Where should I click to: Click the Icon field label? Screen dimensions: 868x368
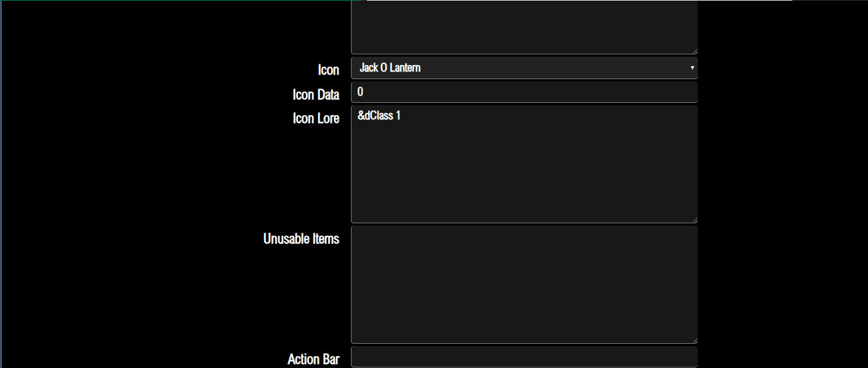328,70
